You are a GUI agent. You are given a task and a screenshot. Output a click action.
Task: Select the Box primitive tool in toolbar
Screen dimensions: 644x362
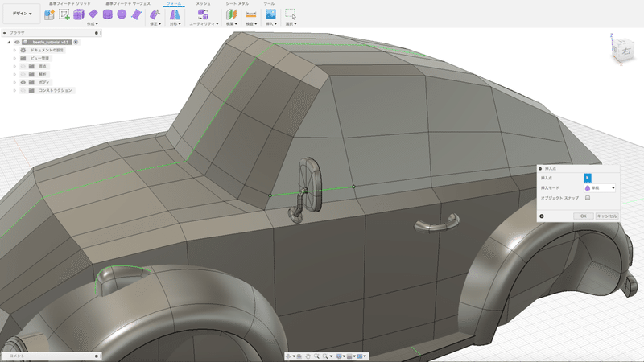pos(79,14)
